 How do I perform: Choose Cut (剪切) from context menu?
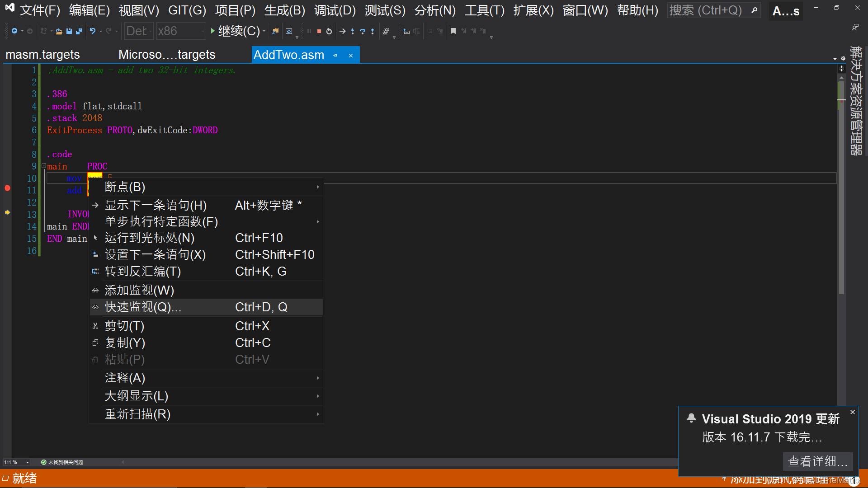click(206, 326)
